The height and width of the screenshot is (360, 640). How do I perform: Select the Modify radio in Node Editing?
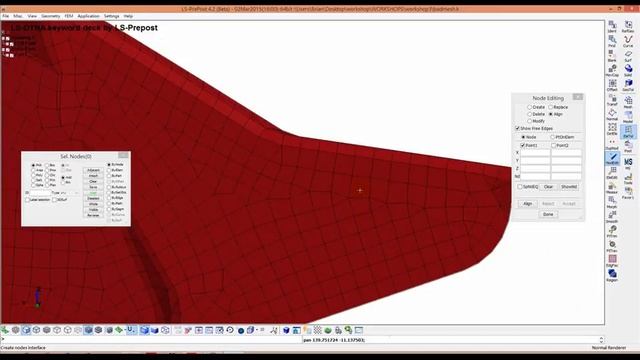529,121
